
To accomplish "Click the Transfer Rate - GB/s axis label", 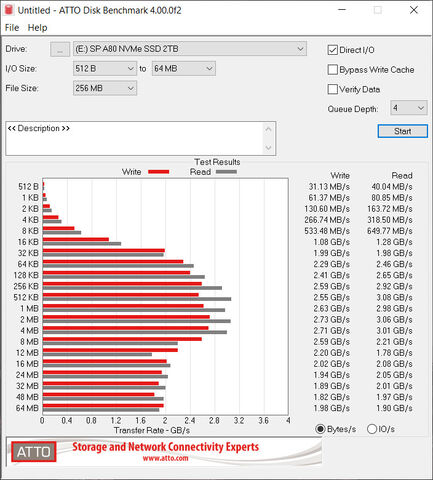I will coord(152,430).
